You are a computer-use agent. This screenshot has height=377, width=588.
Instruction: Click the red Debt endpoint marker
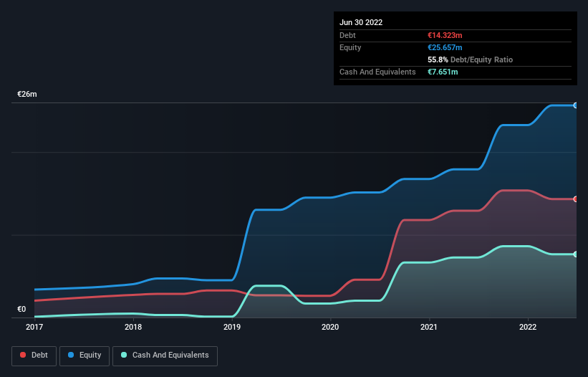tap(576, 199)
